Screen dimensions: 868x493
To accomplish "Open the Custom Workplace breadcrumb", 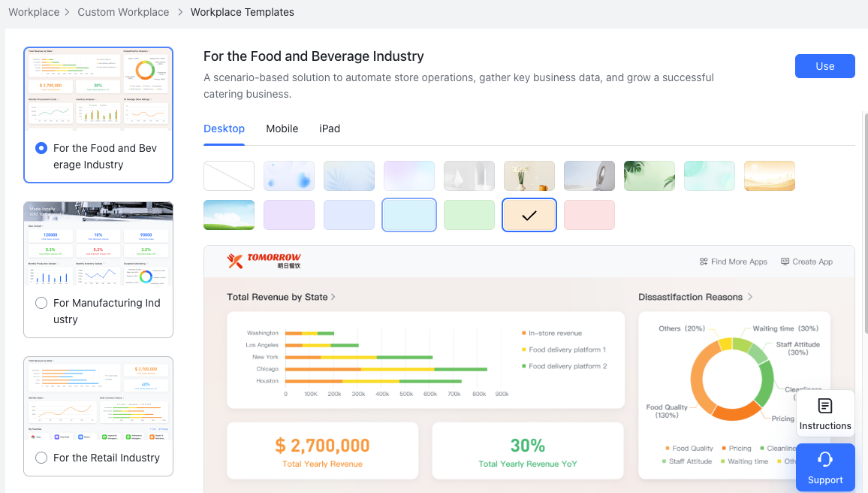I will [x=123, y=11].
